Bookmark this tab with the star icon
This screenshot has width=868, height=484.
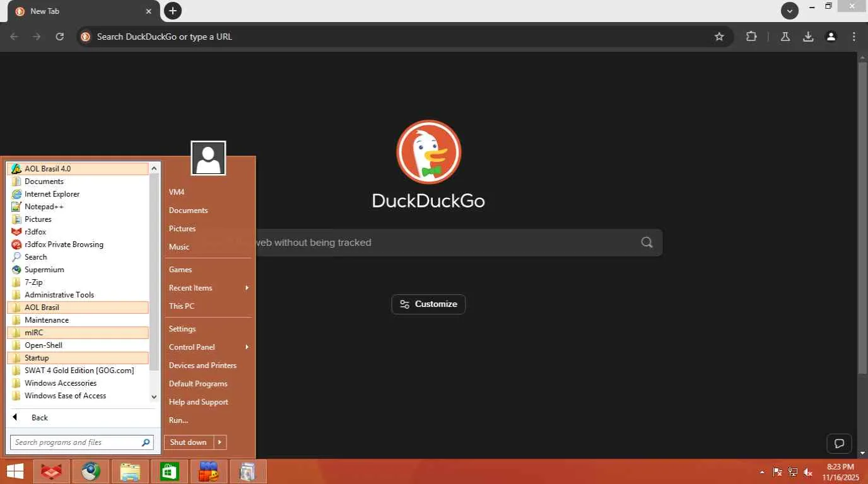pyautogui.click(x=719, y=37)
